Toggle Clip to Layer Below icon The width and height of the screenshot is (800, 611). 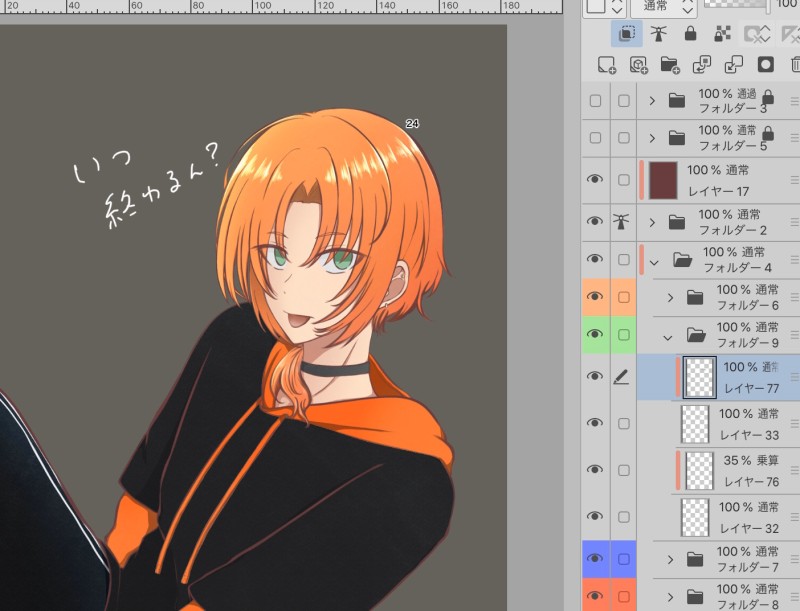click(627, 34)
